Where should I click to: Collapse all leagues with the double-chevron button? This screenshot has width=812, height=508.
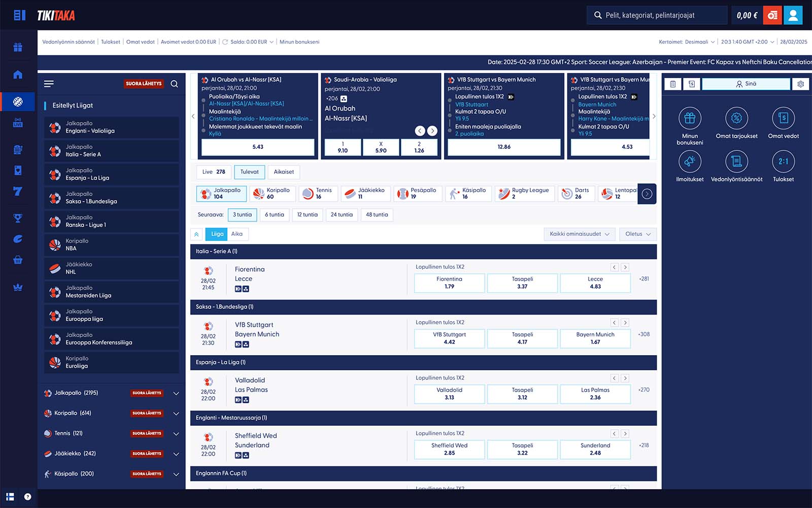coord(196,234)
